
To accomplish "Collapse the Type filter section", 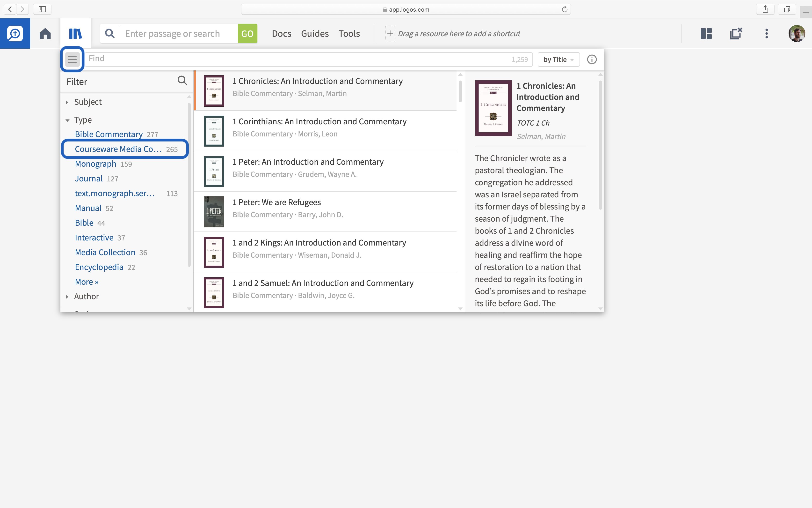I will [x=67, y=120].
